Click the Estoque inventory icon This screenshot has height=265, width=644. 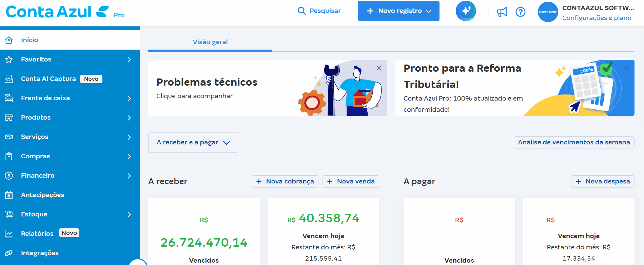click(9, 214)
